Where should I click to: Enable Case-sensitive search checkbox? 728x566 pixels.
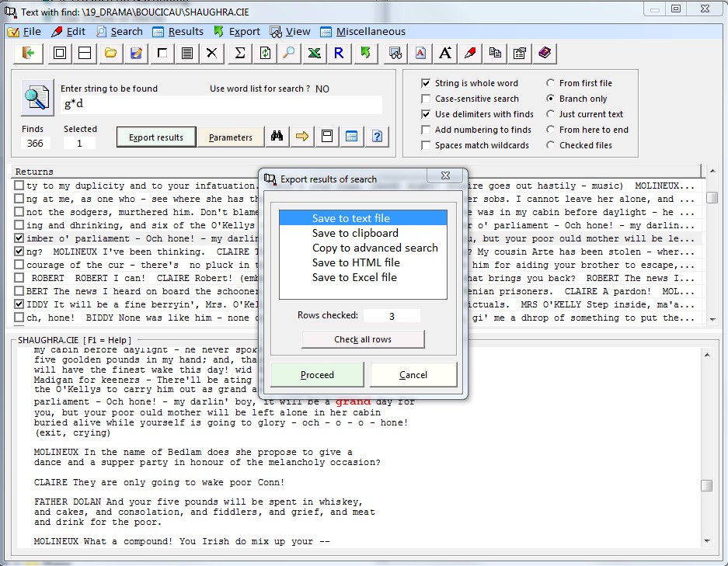426,99
